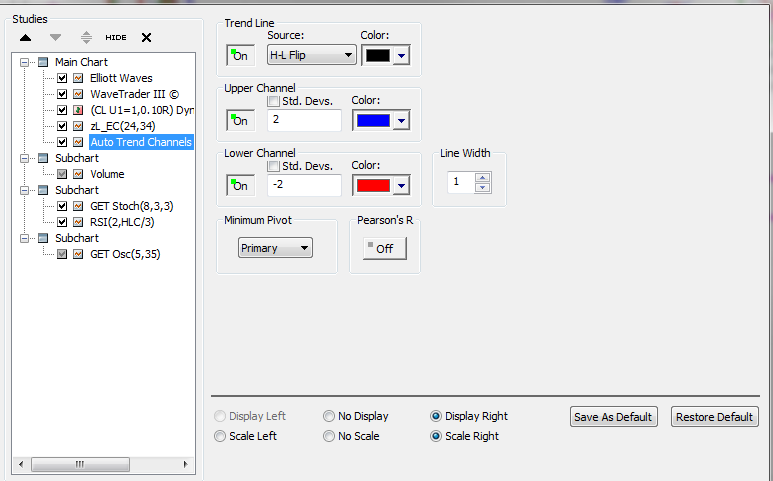Open the Upper Channel color dropdown arrow
The width and height of the screenshot is (773, 481).
coord(402,120)
